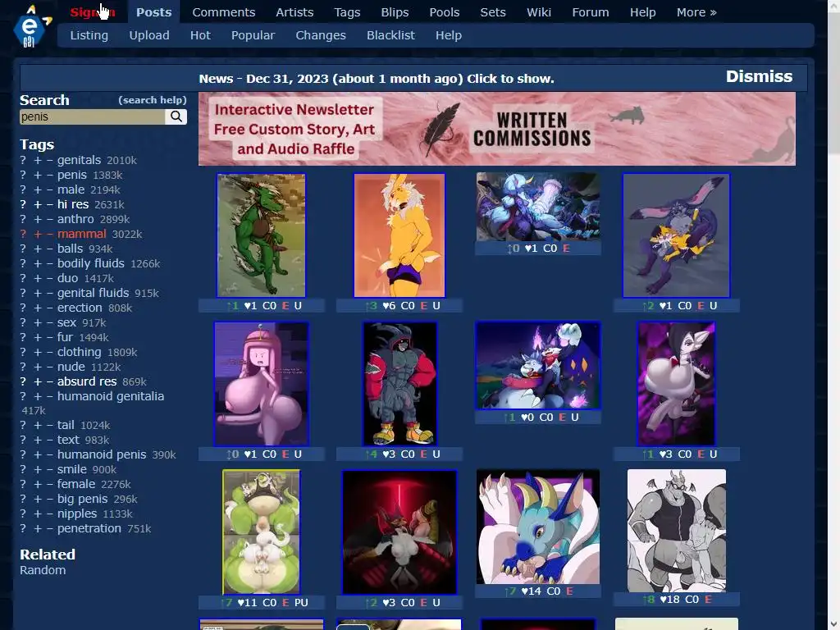Add 'text' tag with its plus sign
Screen dimensions: 840x630
tap(38, 440)
